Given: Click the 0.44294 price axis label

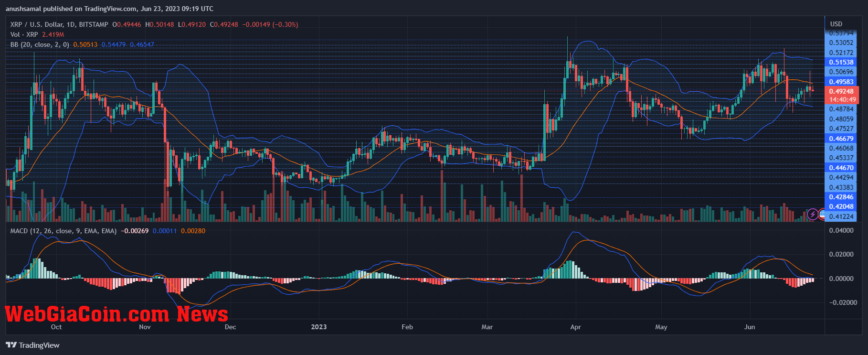Looking at the screenshot, I should [841, 177].
